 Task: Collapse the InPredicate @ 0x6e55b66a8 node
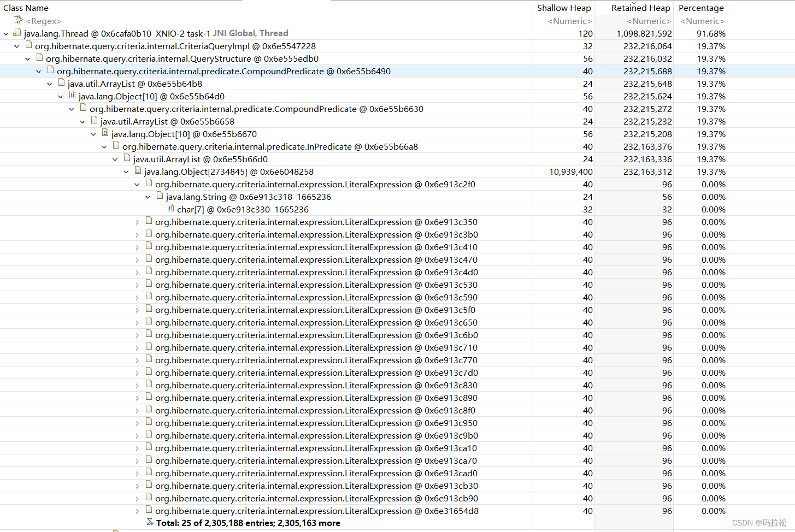tap(104, 147)
